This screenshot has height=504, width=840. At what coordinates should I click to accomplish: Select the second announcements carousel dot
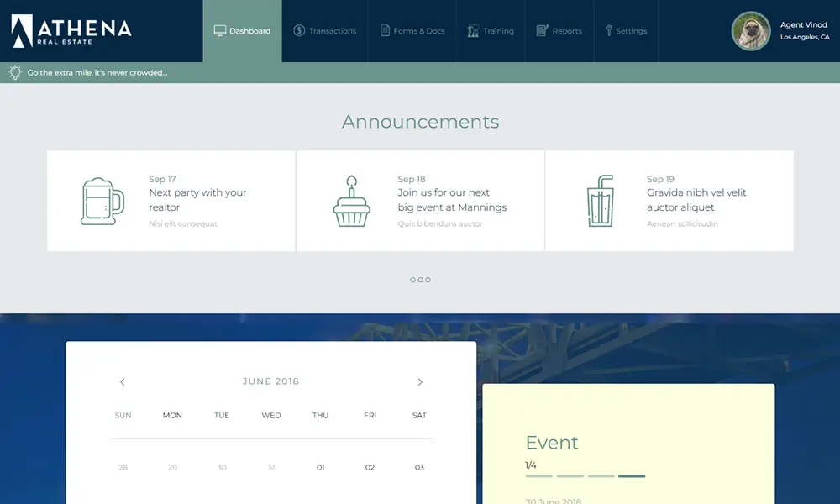click(x=420, y=280)
